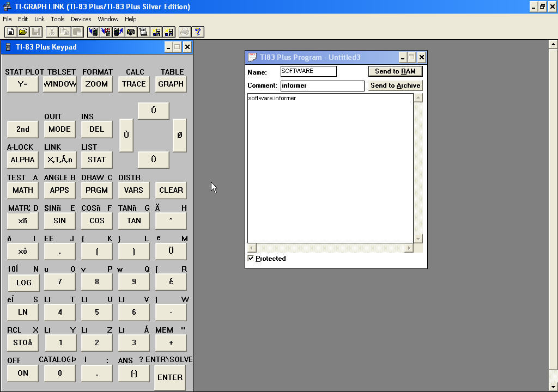Click the Cut scissors toolbar icon
The width and height of the screenshot is (558, 392).
coord(52,32)
